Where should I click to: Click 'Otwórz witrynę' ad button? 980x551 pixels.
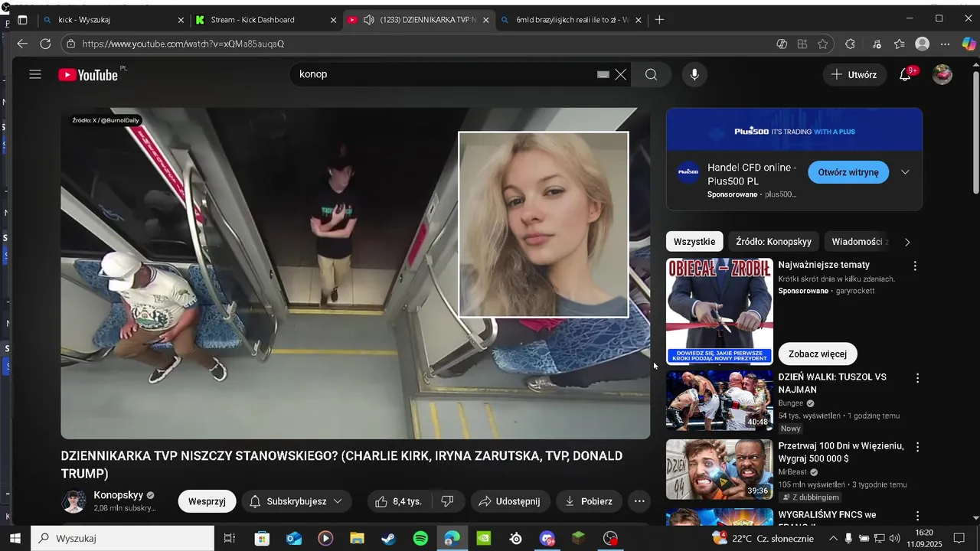click(x=848, y=172)
